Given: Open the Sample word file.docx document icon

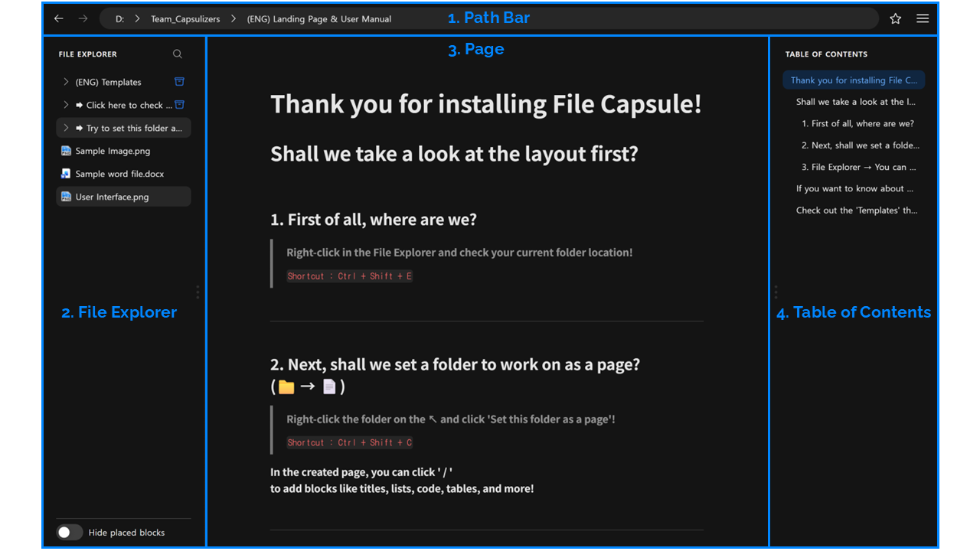Looking at the screenshot, I should coord(65,174).
